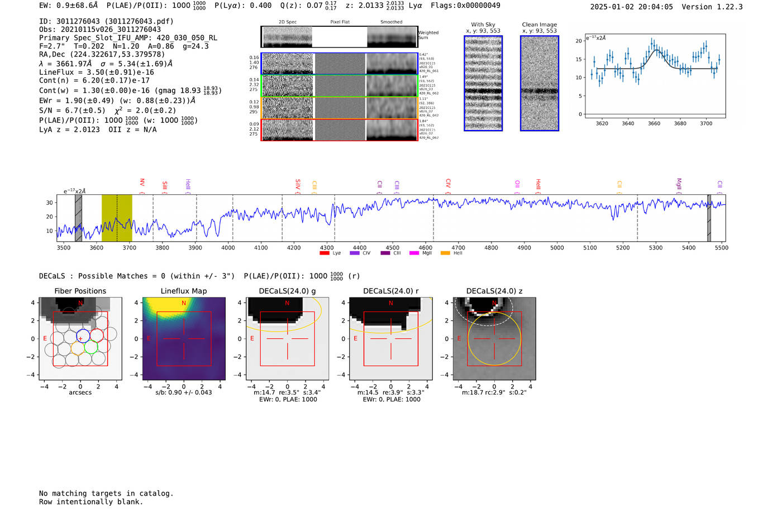This screenshot has width=782, height=532.
Task: Click the m:18.7 rc:2.9" caption under z-band
Action: point(494,392)
